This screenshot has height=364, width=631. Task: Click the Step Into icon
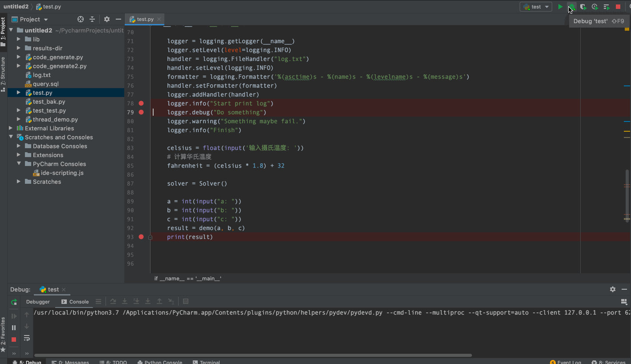[125, 302]
